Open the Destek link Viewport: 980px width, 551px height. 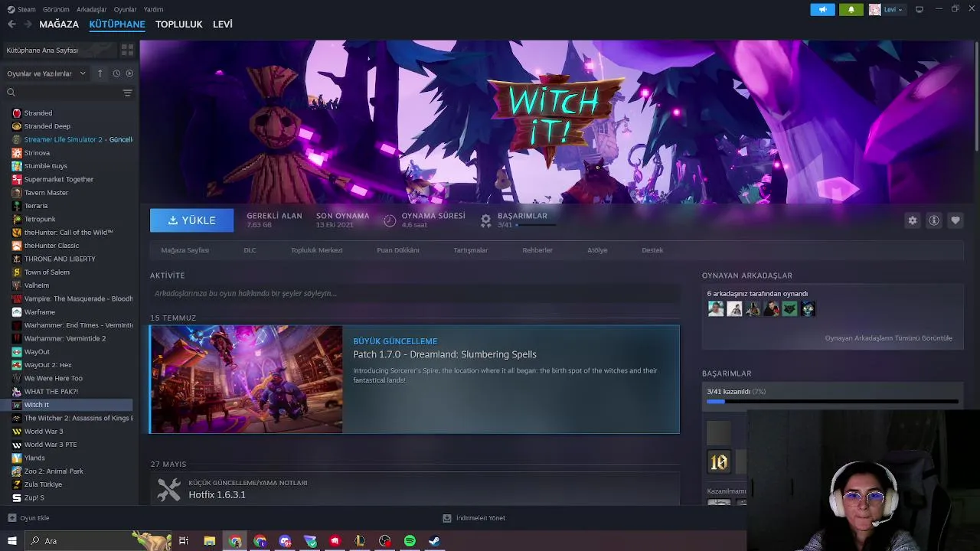pyautogui.click(x=652, y=250)
